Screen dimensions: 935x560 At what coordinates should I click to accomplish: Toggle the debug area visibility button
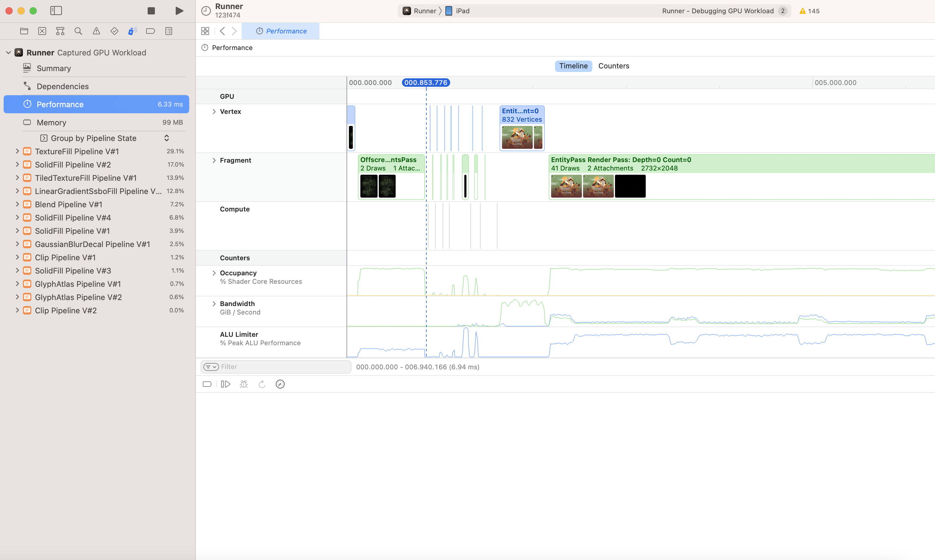pos(207,384)
